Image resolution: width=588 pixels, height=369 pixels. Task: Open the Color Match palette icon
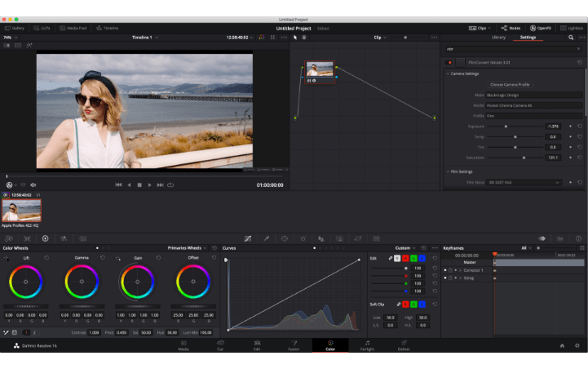click(x=27, y=238)
